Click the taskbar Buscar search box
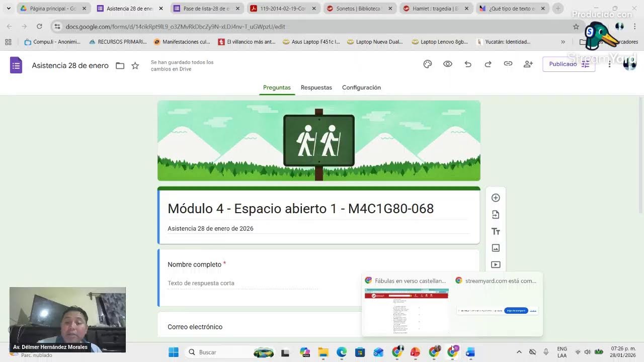The width and height of the screenshot is (644, 362). coord(230,352)
